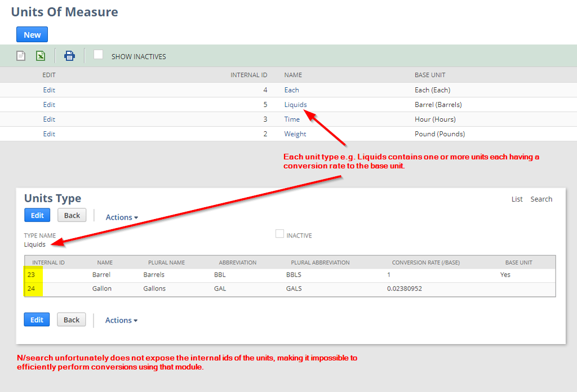Viewport: 577px width, 392px height.
Task: Edit the Time unit type row
Action: coord(49,119)
